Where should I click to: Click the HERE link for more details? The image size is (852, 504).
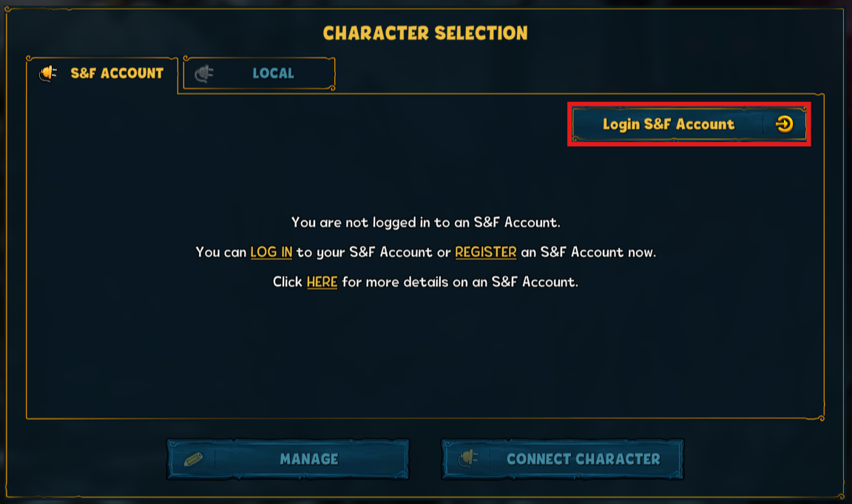(322, 282)
